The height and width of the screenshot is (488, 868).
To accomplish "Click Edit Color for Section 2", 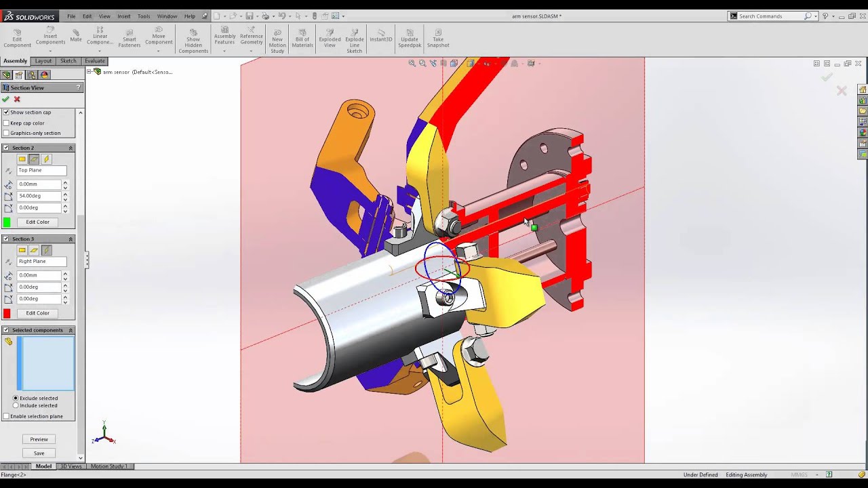I will point(38,222).
